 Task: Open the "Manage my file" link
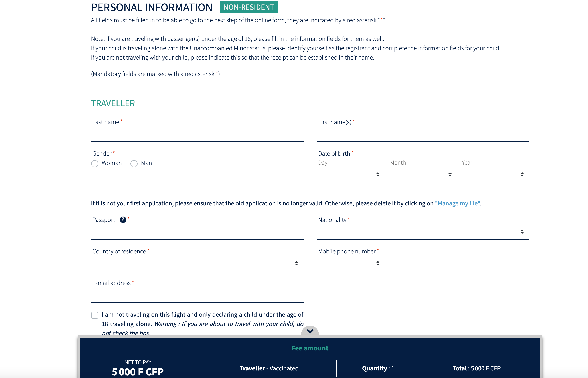(458, 203)
